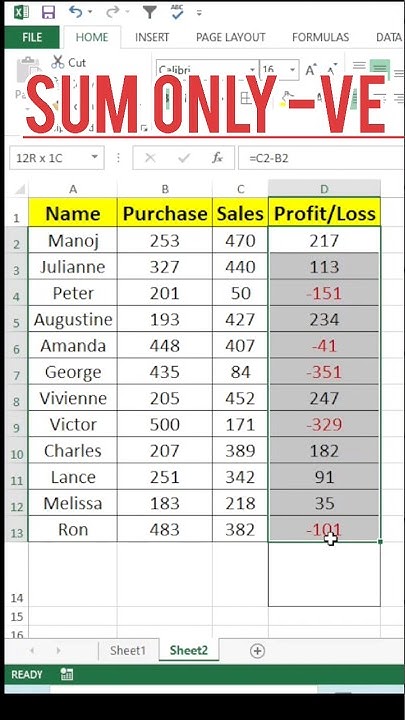Image resolution: width=405 pixels, height=720 pixels.
Task: Open the FILE tab
Action: click(32, 37)
